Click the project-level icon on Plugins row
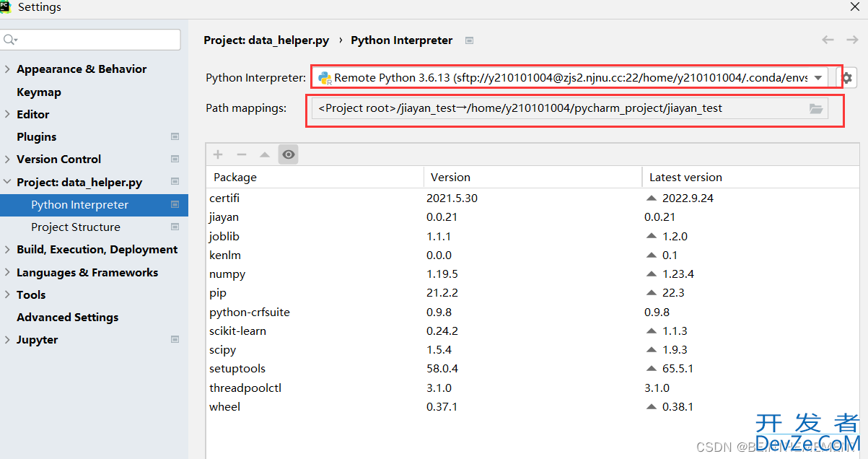Screen dimensions: 868x459 coord(175,136)
